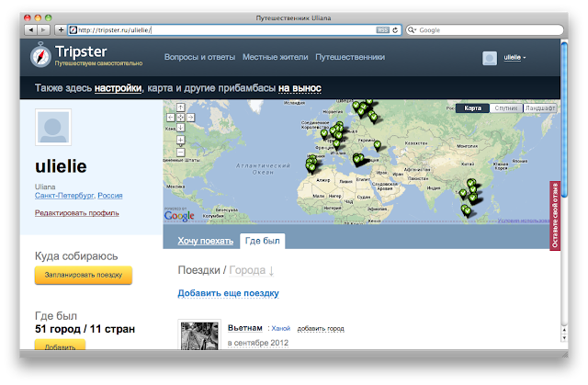
Task: Switch map to Ландшафт view
Action: [539, 108]
